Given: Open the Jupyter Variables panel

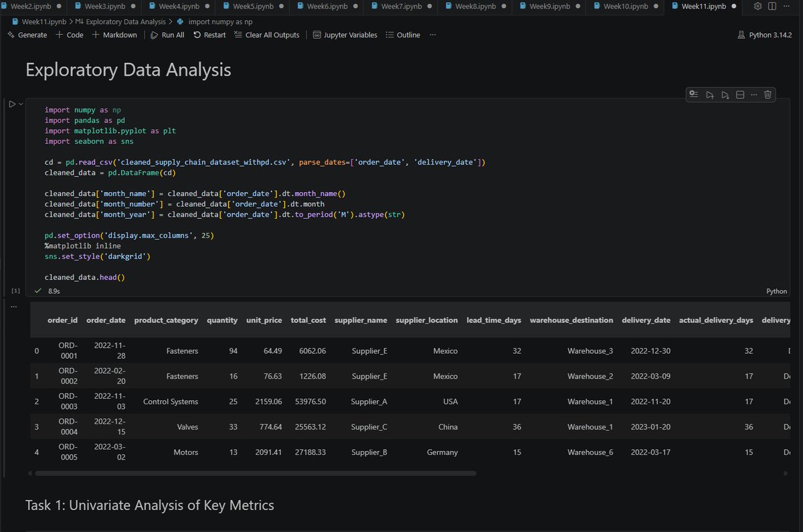Looking at the screenshot, I should [345, 35].
